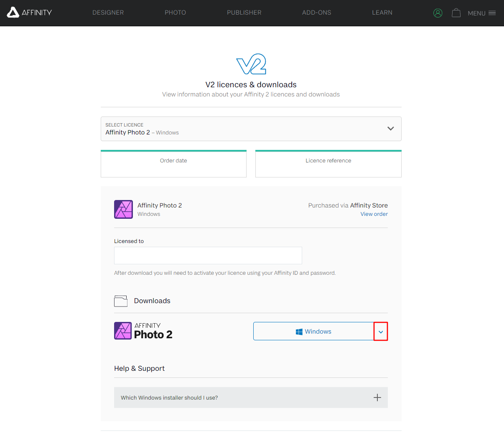Click the Affinity logo in the header

[29, 13]
